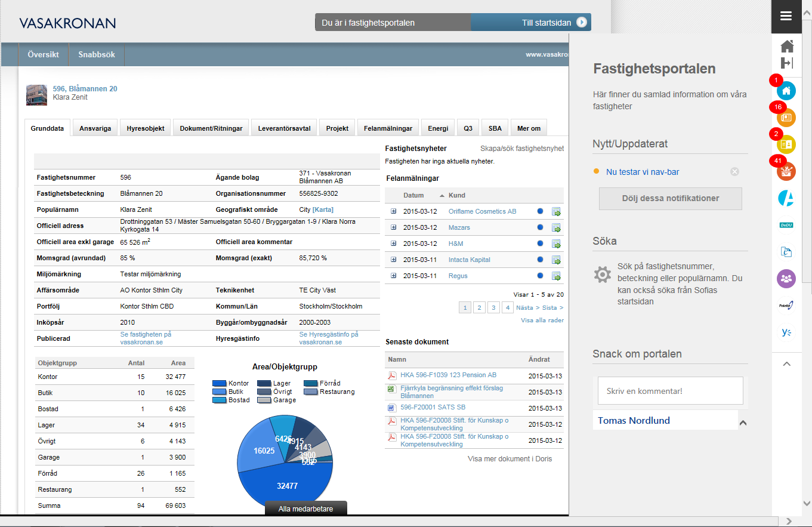Dismiss the Nu testar vi nav-bar notification
This screenshot has height=527, width=812.
click(735, 172)
